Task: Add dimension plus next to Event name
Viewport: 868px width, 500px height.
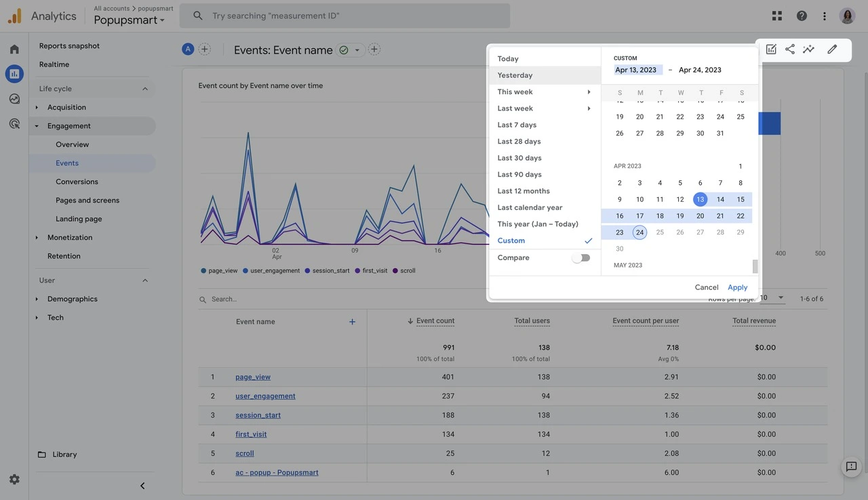Action: point(352,322)
